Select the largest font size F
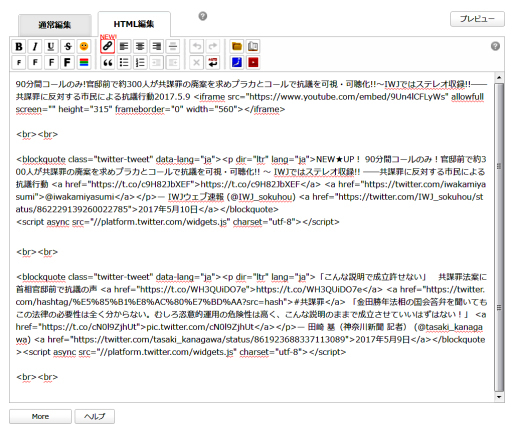The image size is (513, 433). tap(68, 63)
